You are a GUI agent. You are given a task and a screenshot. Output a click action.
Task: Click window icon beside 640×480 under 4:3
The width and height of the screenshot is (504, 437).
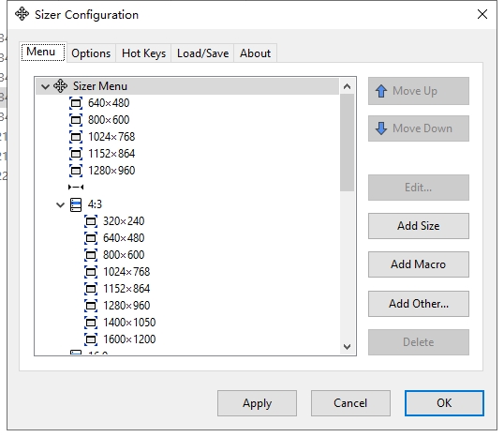(91, 238)
